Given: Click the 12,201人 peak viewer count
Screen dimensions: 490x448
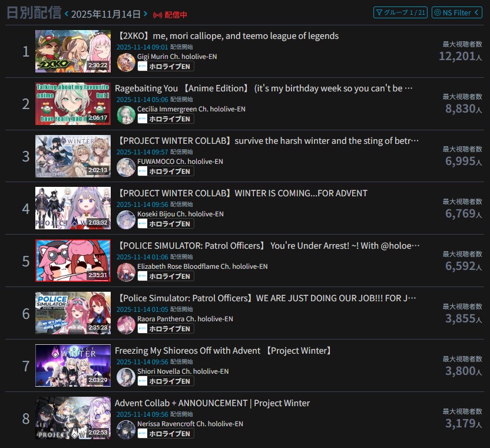Looking at the screenshot, I should point(461,57).
